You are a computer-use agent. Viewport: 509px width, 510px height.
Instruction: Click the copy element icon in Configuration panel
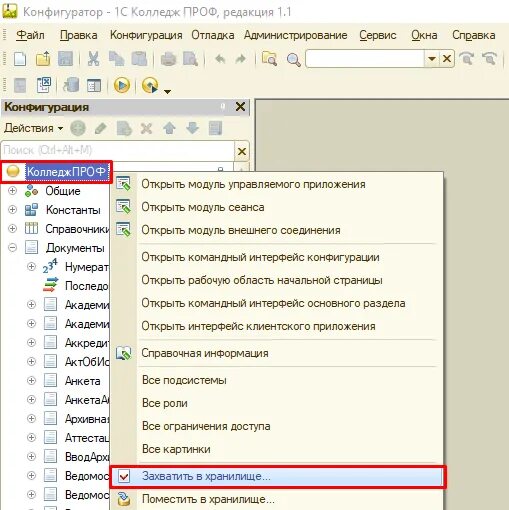click(x=124, y=128)
